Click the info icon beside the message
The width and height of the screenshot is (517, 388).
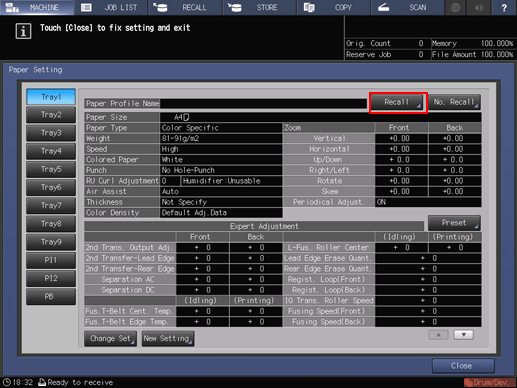[x=23, y=31]
